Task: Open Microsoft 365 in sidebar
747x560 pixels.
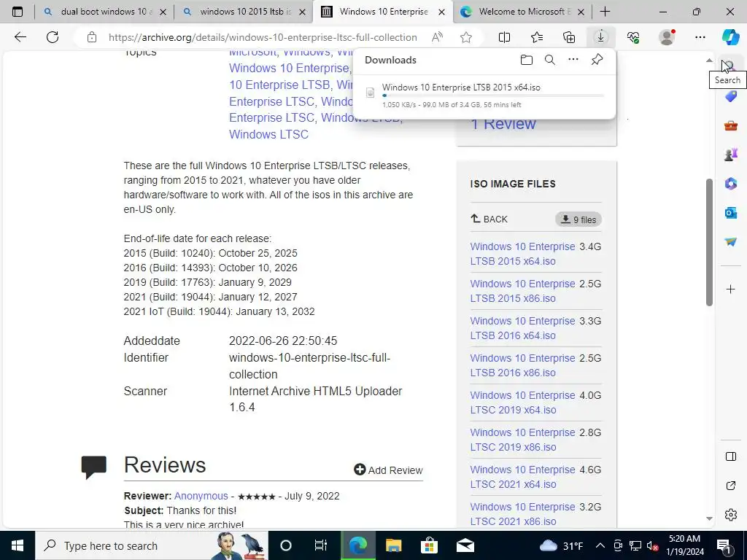Action: tap(731, 183)
